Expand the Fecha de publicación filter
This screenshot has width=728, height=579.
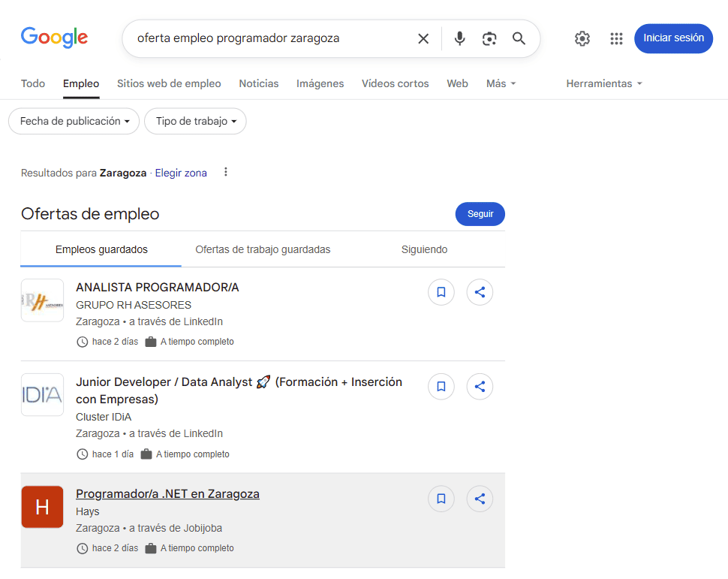tap(74, 121)
